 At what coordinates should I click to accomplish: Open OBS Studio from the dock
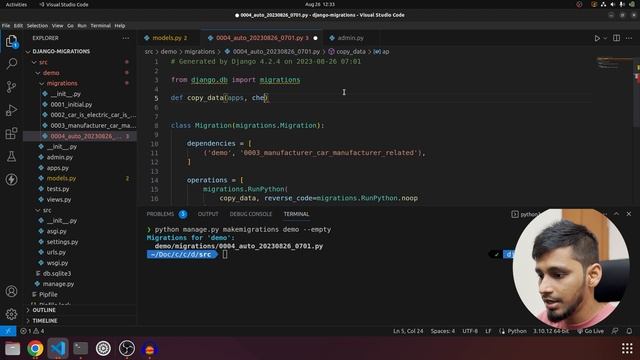127,349
